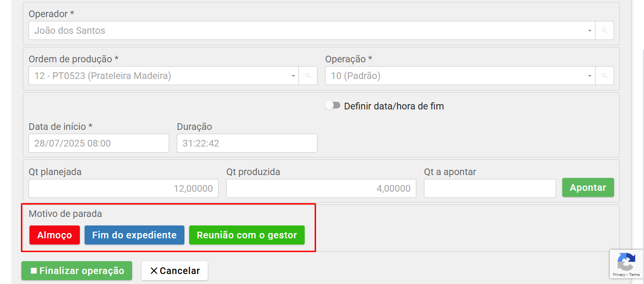This screenshot has width=644, height=284.
Task: Focus the Duração input field
Action: tap(247, 143)
